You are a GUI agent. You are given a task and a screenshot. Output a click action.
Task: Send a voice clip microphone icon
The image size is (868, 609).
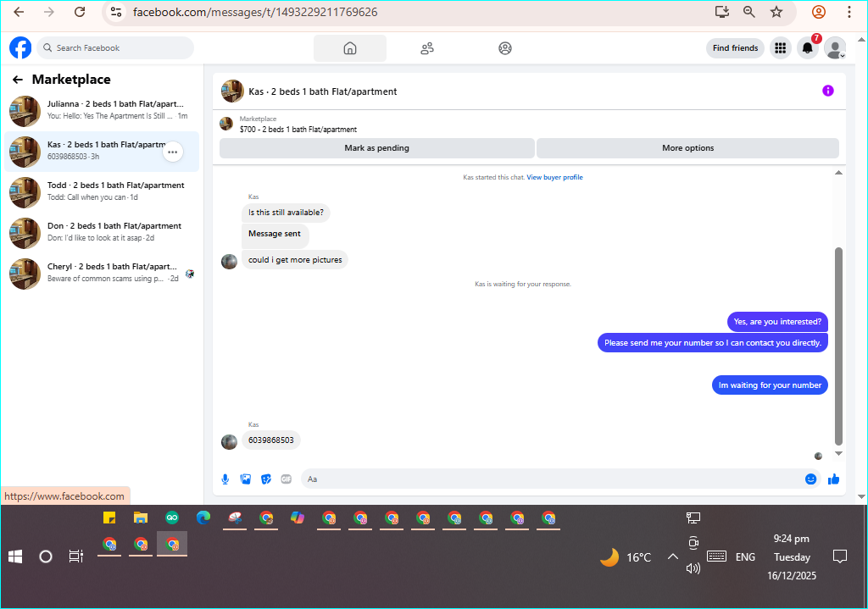[225, 479]
